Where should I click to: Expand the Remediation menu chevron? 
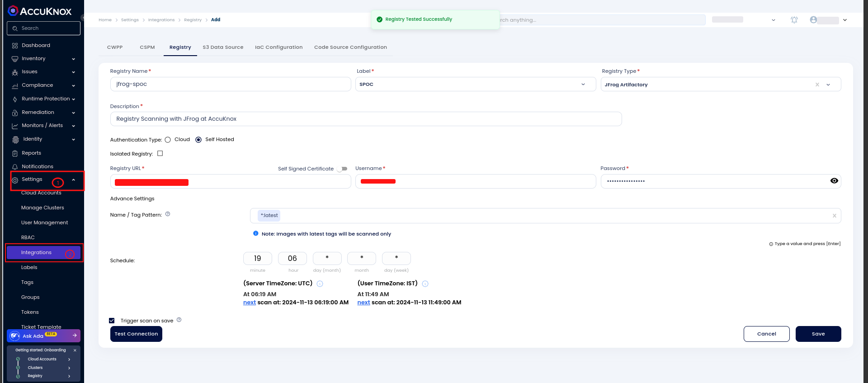tap(73, 113)
